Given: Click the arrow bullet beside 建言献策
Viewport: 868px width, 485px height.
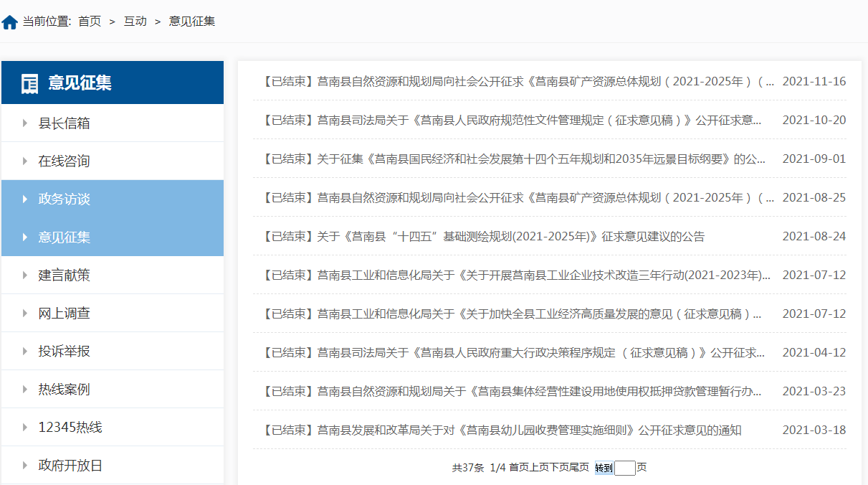Looking at the screenshot, I should click(25, 276).
